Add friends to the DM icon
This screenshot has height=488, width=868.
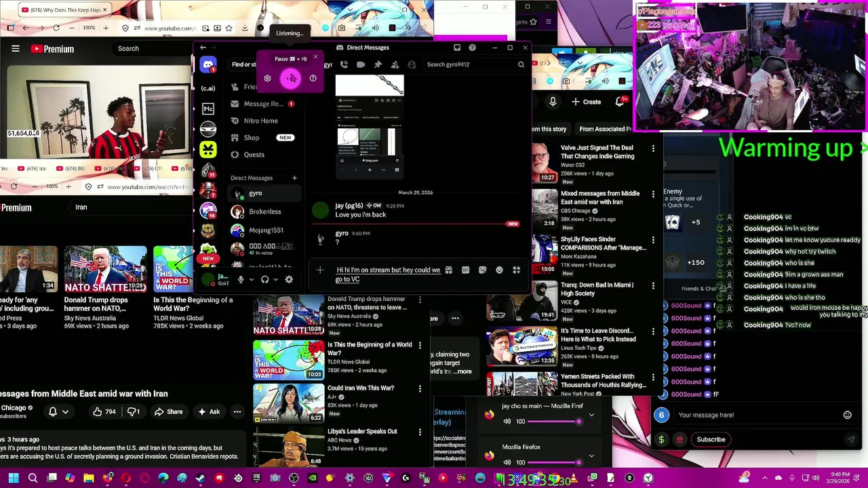coord(395,64)
